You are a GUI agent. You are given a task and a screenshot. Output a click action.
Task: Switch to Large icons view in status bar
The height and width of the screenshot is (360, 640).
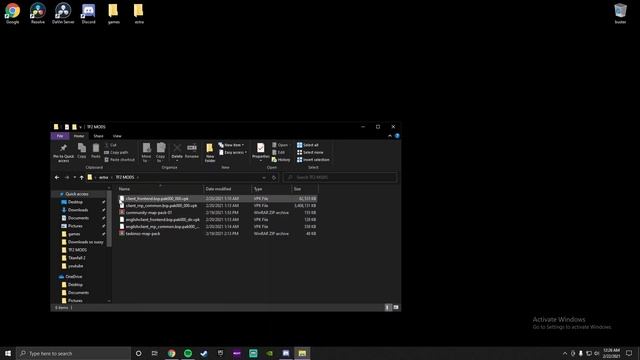pyautogui.click(x=396, y=307)
